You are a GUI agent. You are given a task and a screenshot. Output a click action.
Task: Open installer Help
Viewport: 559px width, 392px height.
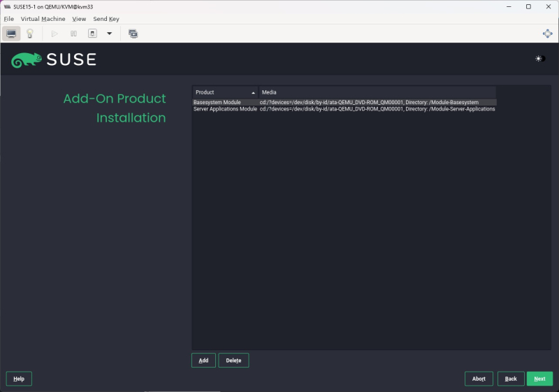[19, 379]
